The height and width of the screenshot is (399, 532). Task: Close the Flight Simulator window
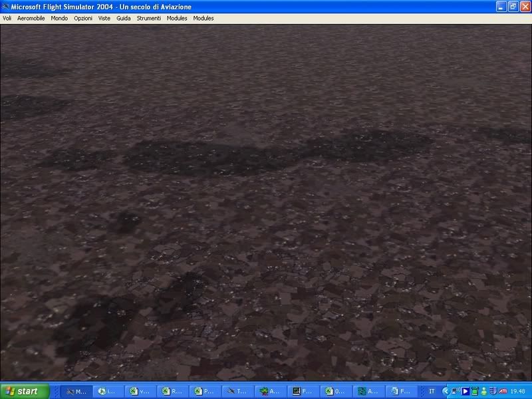point(525,7)
